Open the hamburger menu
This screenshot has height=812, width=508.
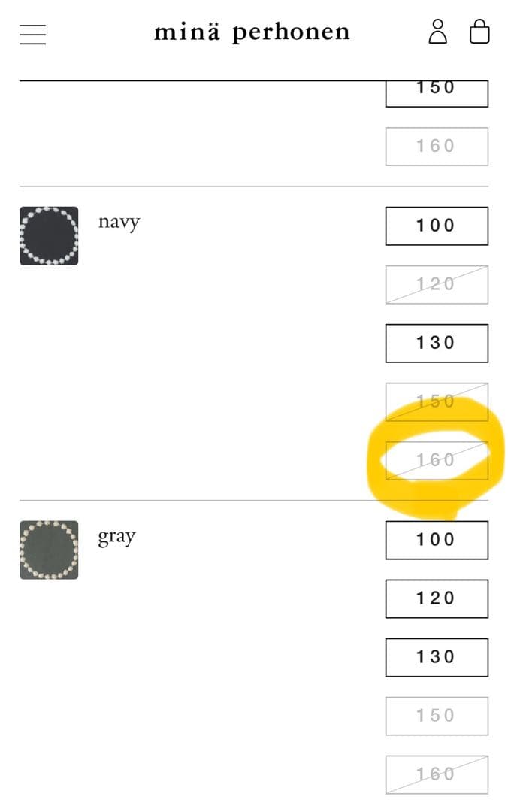point(32,34)
